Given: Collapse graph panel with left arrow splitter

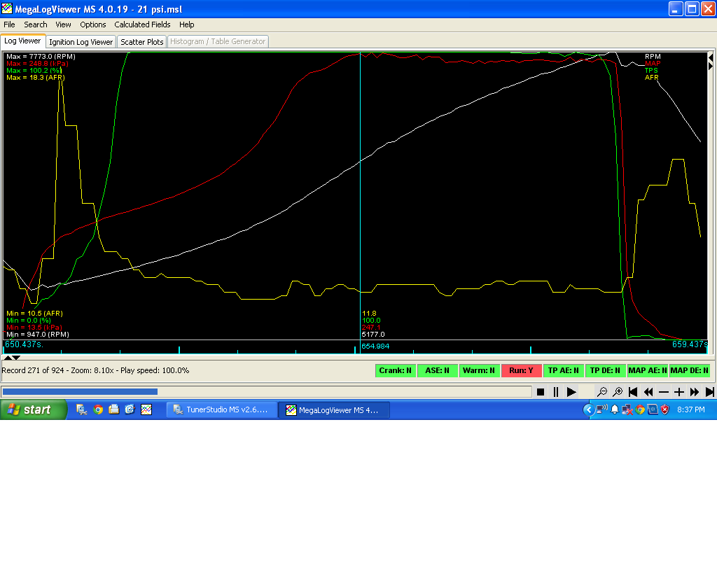Looking at the screenshot, I should pyautogui.click(x=711, y=57).
